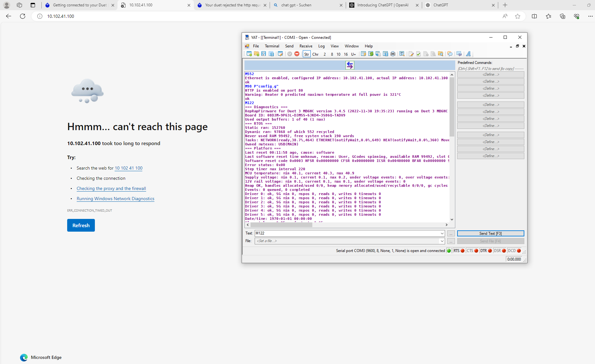
Task: Click Send Text [F3] button
Action: (x=491, y=234)
